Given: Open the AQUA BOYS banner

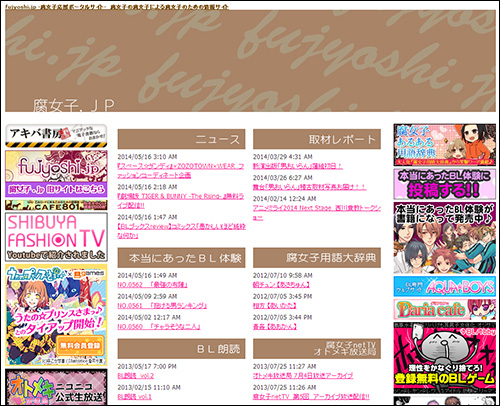Looking at the screenshot, I should (444, 286).
